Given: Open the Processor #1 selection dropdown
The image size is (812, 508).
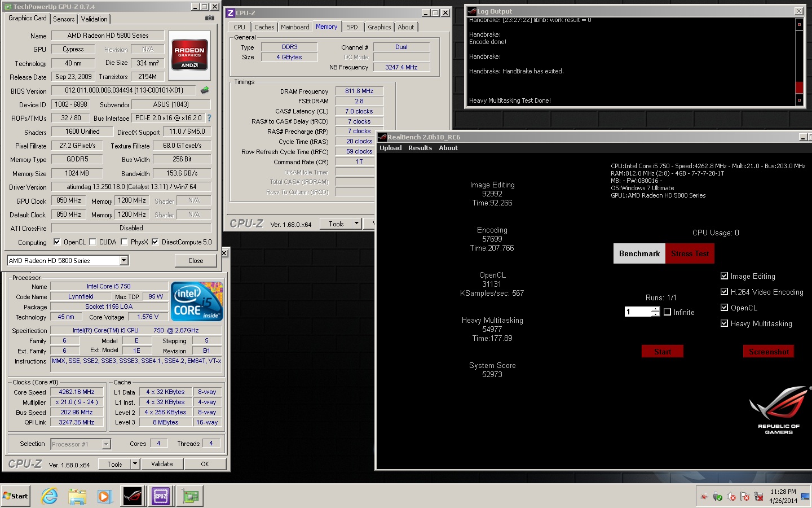Looking at the screenshot, I should (106, 444).
